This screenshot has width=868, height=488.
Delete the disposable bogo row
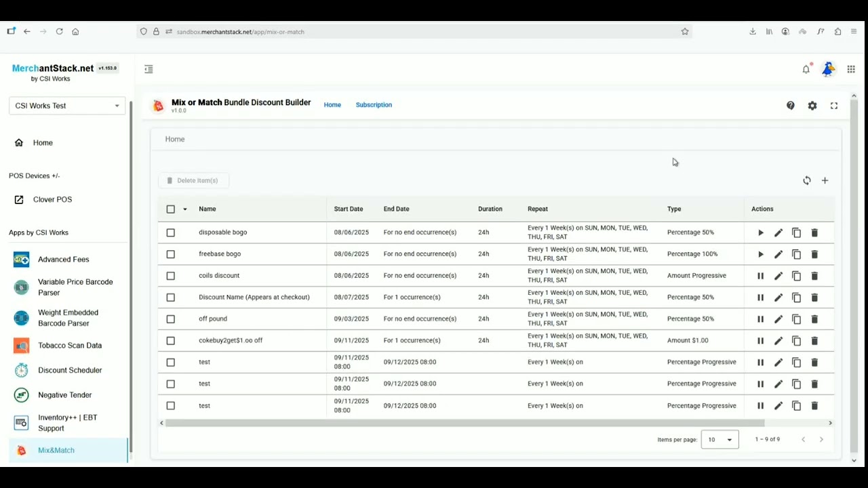point(814,232)
